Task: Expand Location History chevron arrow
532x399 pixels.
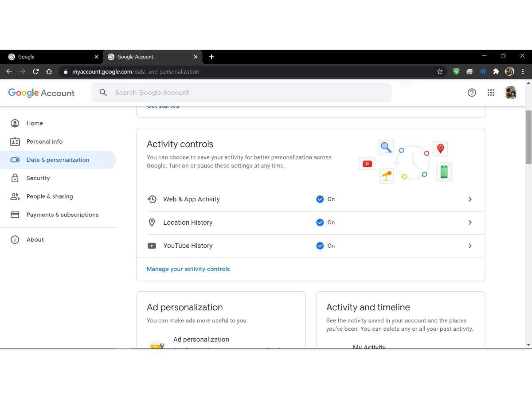Action: [470, 223]
